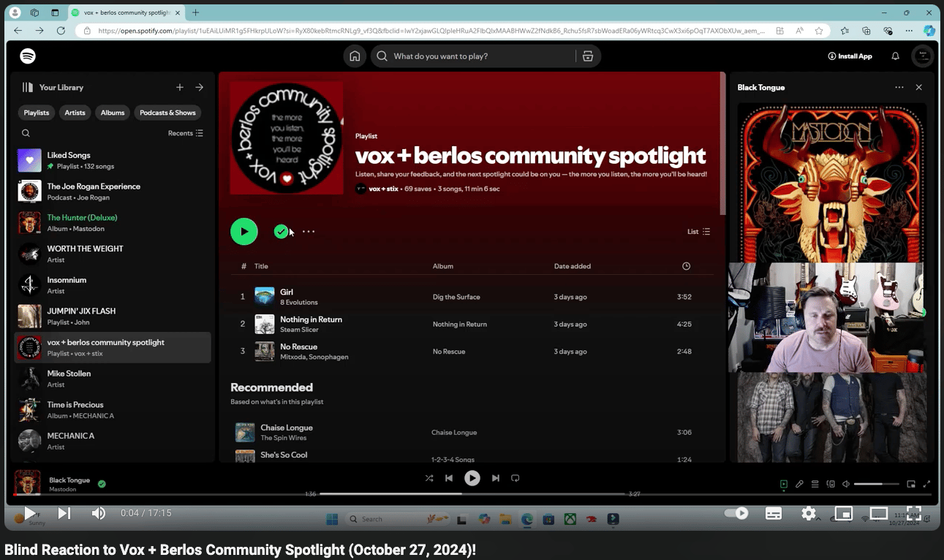Open YouTube player settings gear
The height and width of the screenshot is (560, 944).
coord(808,513)
